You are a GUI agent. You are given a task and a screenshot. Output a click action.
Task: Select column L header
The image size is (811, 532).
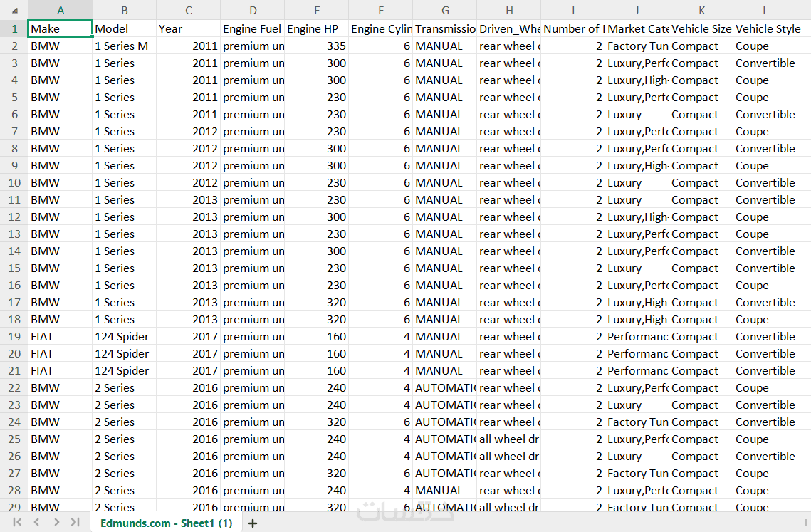(765, 11)
